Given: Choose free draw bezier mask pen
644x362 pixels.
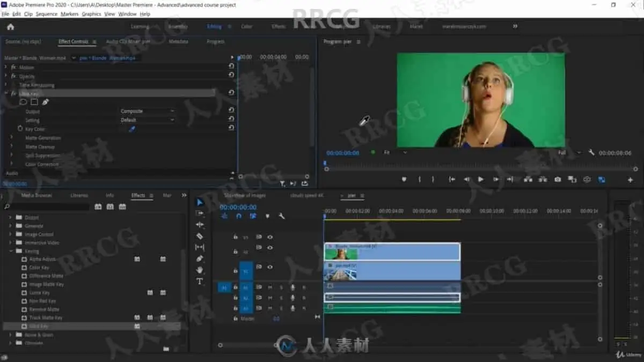Looking at the screenshot, I should coord(45,102).
